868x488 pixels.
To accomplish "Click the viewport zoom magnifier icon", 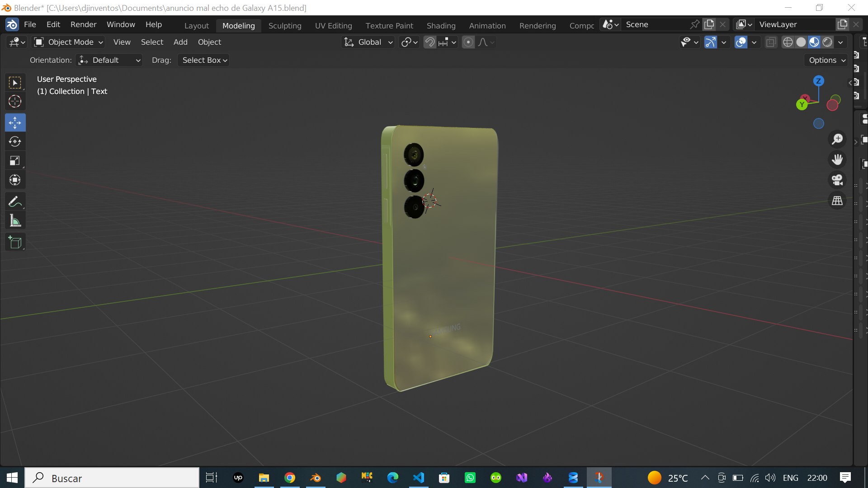I will [x=837, y=139].
